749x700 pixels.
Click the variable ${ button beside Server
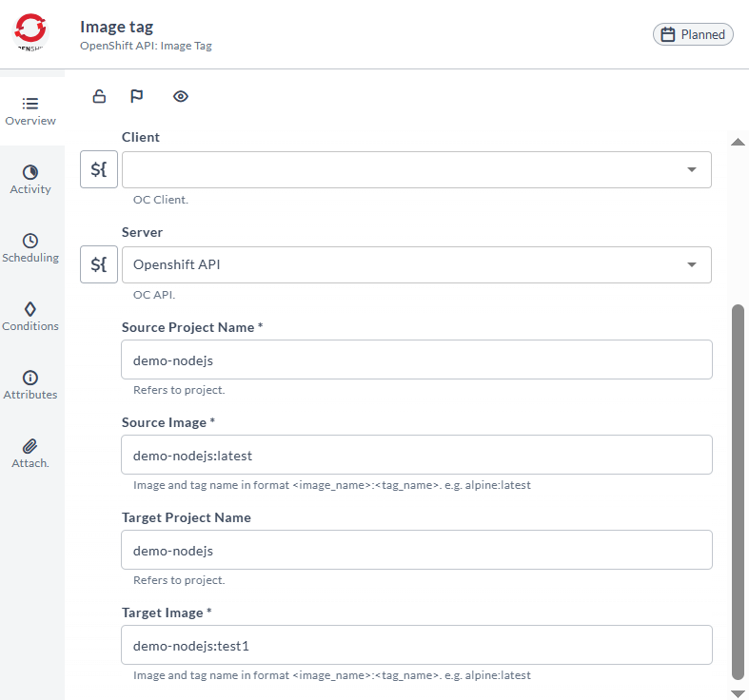(x=99, y=264)
